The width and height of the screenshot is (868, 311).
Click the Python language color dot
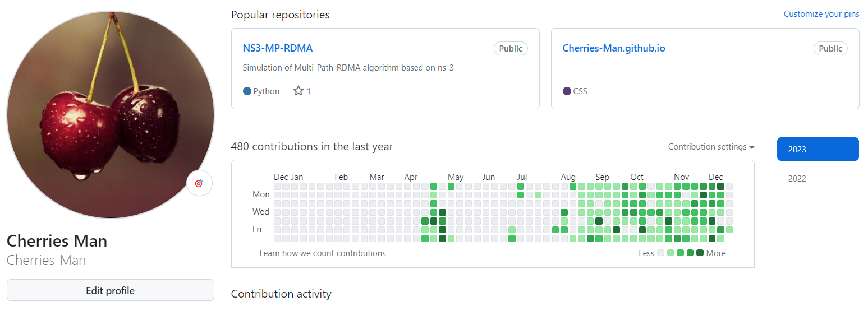coord(247,91)
